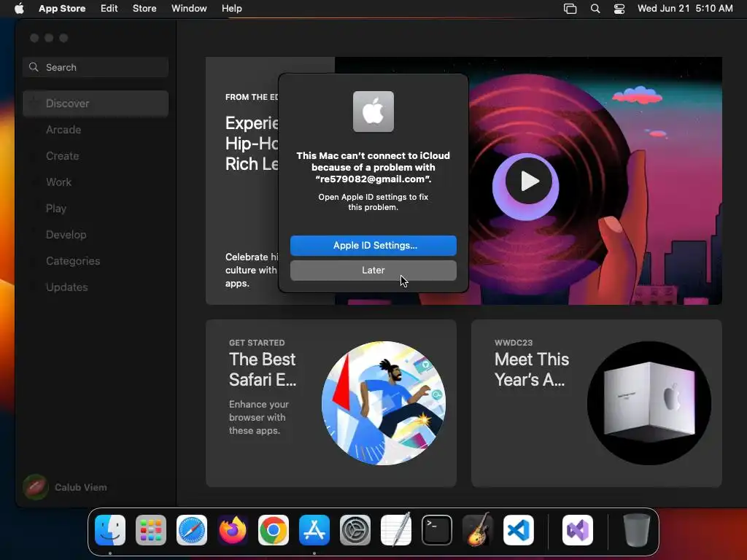Screen dimensions: 747x560
Task: Go to the Create category
Action: coord(63,156)
